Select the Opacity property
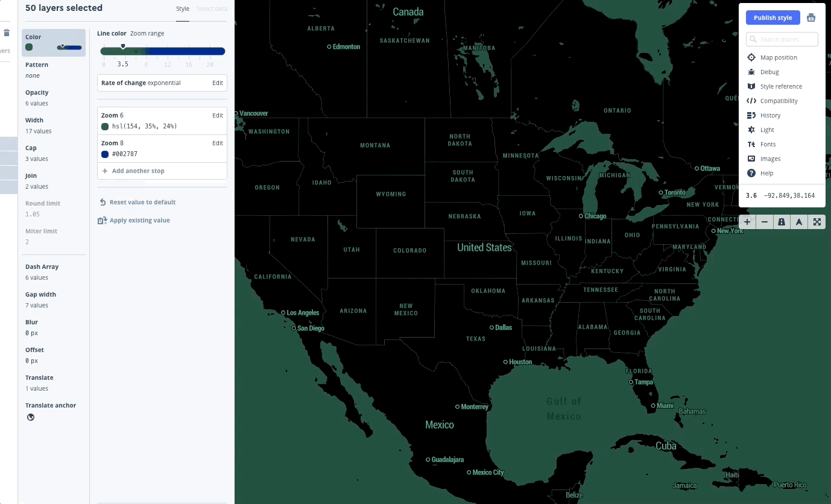 pos(54,98)
